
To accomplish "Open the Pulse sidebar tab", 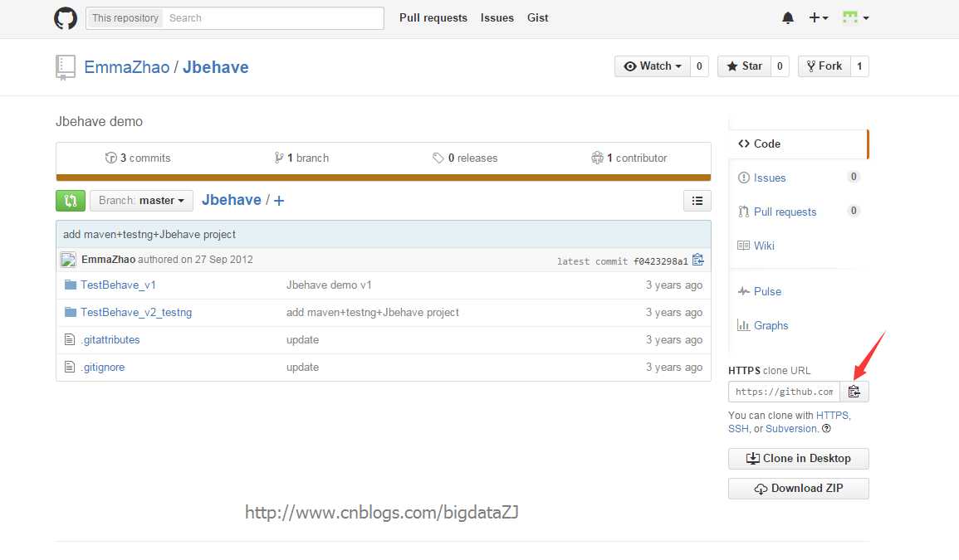I will (798, 292).
